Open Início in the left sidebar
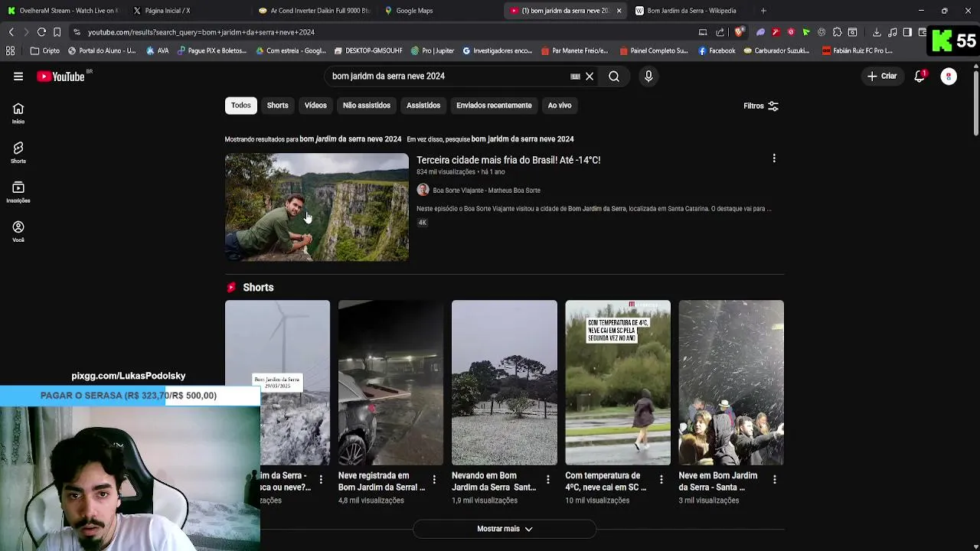This screenshot has width=980, height=551. point(18,113)
